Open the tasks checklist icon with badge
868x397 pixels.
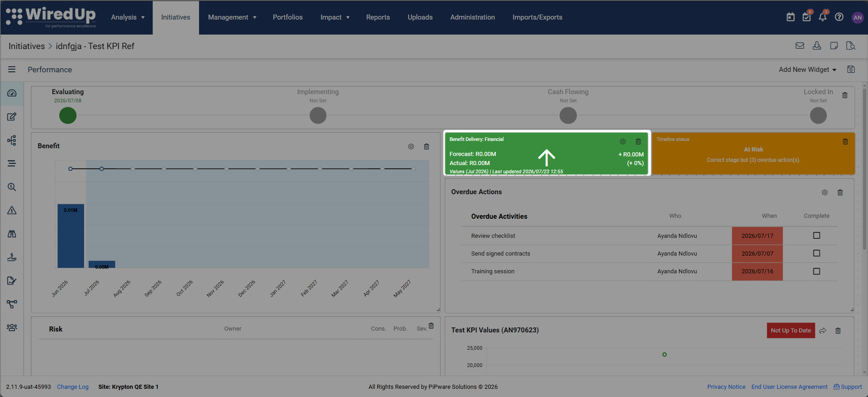(x=807, y=17)
